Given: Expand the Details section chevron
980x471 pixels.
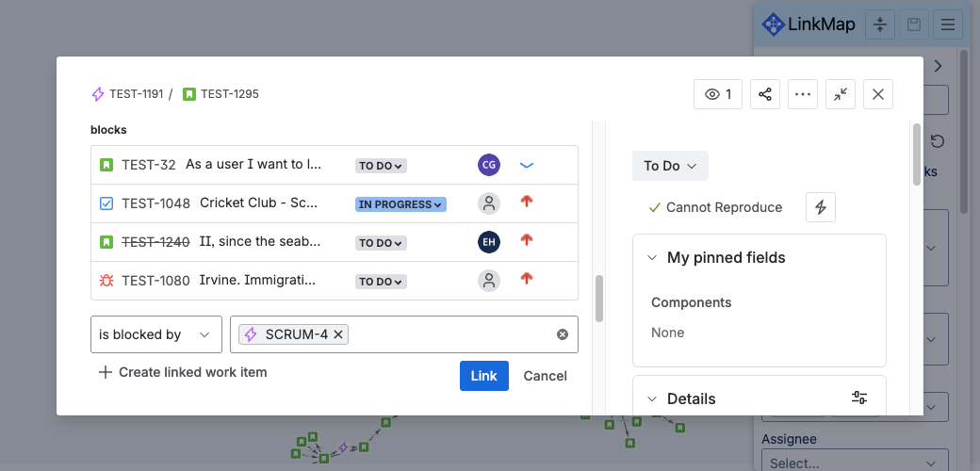Looking at the screenshot, I should [652, 398].
